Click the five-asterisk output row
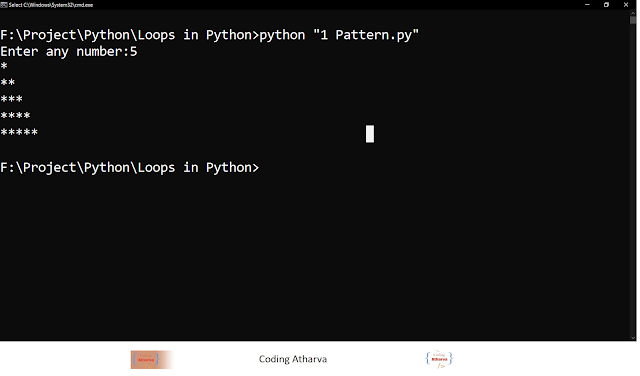Viewport: 640px width, 376px height. tap(19, 132)
